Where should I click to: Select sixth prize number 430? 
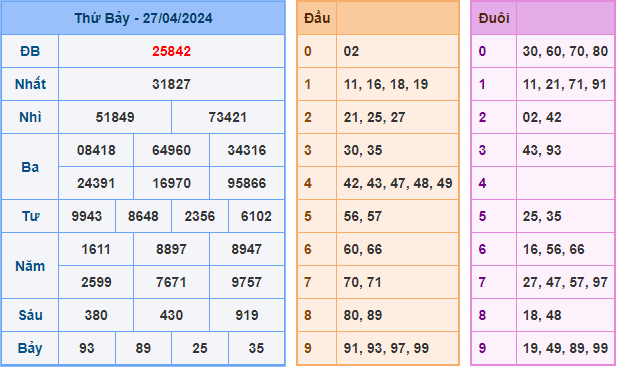pos(172,315)
